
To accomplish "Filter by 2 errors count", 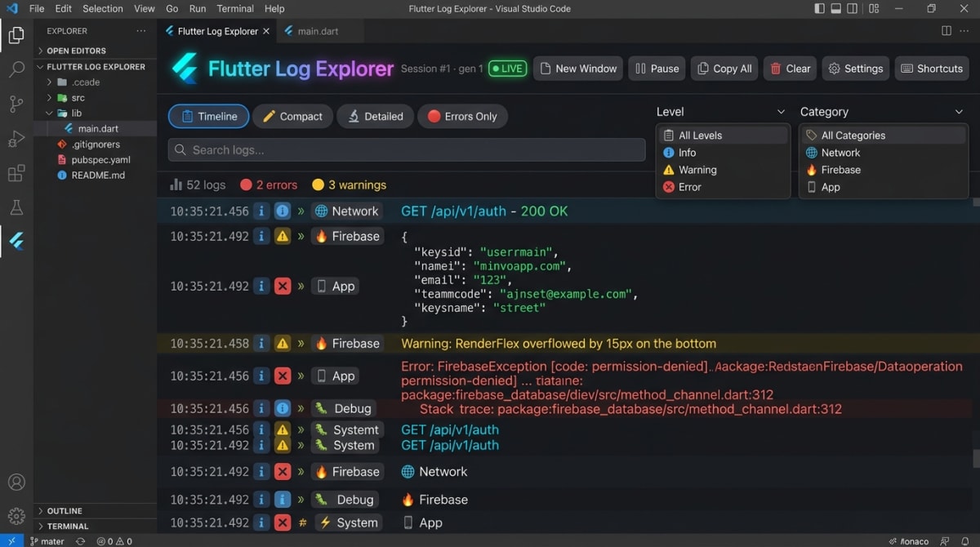I will (x=269, y=185).
